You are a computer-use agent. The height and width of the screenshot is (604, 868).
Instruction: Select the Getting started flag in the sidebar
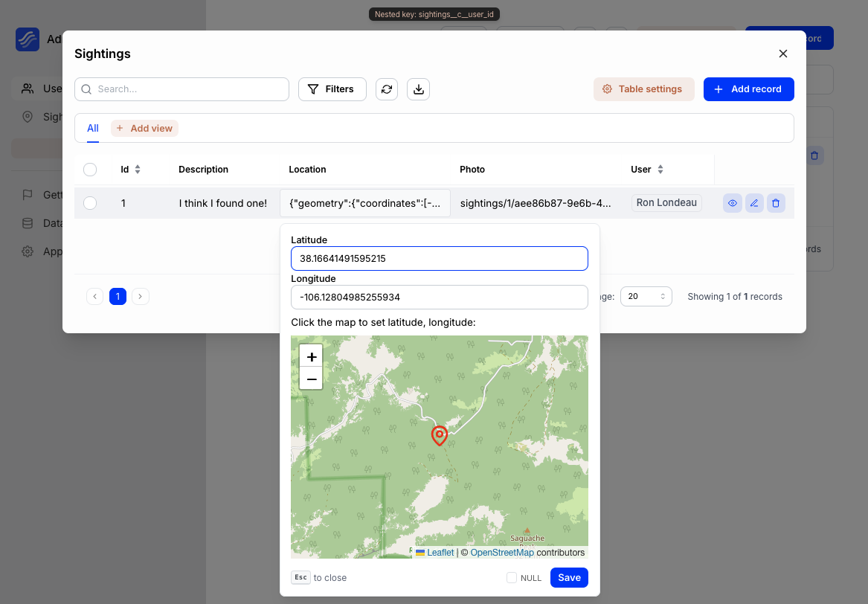tap(45, 194)
